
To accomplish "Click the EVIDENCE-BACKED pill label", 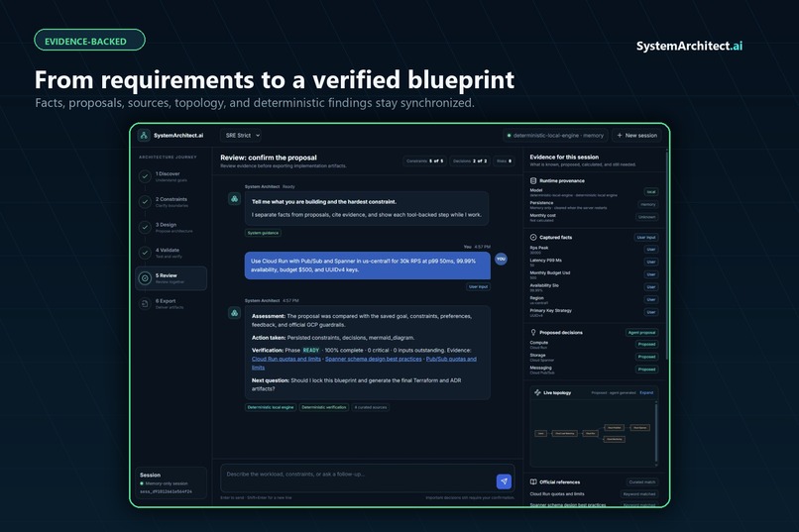I will (89, 41).
